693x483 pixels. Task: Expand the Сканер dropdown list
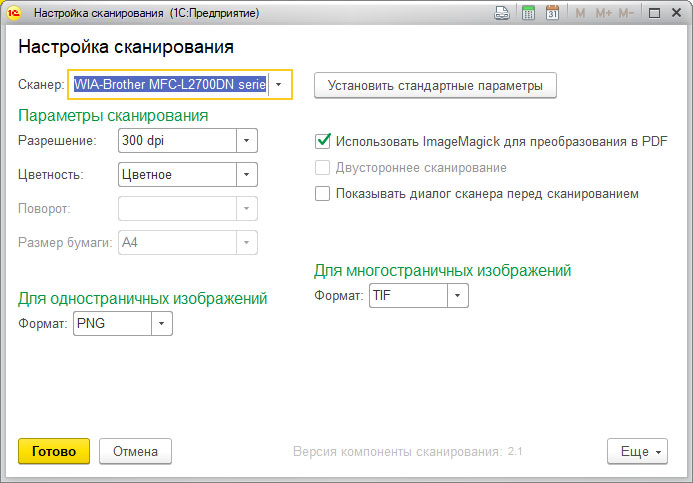click(x=279, y=85)
